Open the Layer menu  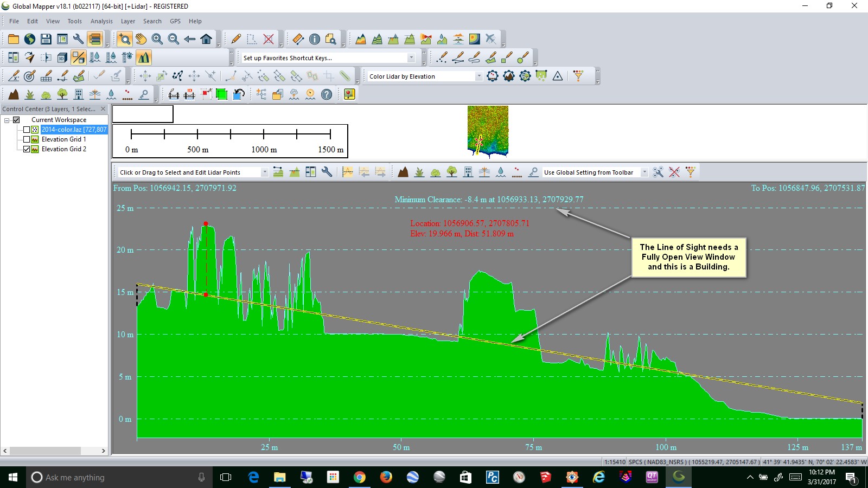point(128,21)
